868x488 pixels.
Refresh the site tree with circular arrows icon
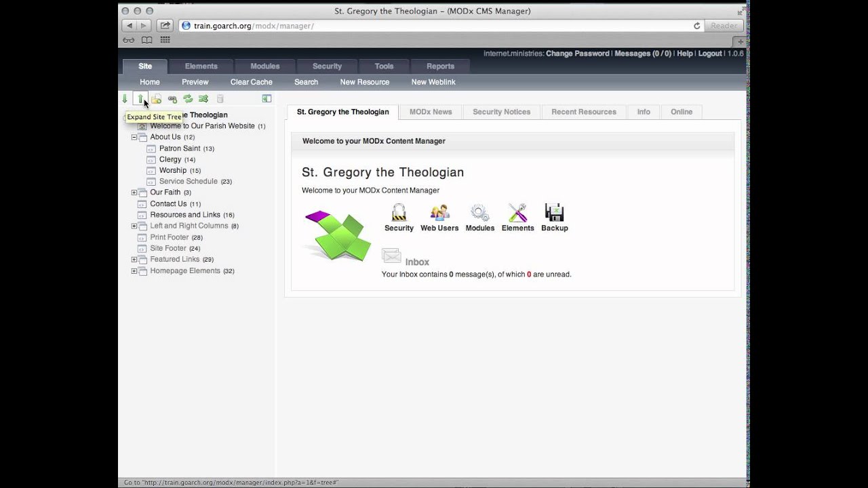click(188, 99)
